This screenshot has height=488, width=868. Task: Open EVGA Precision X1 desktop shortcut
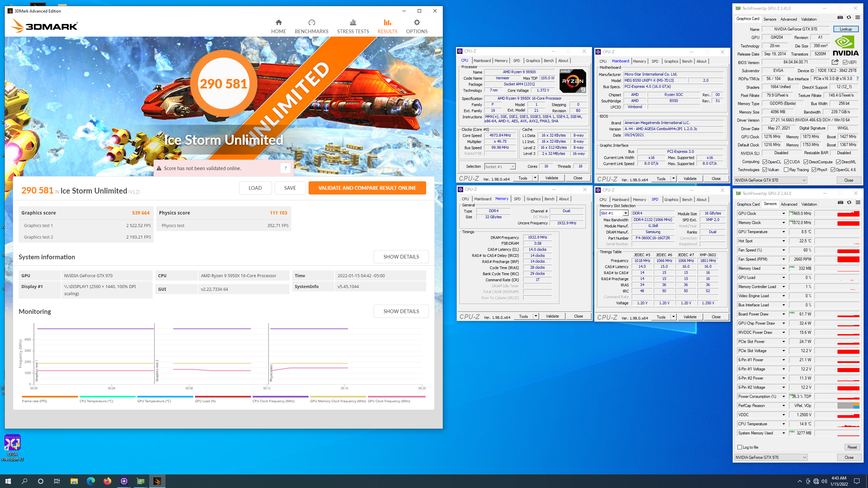click(x=12, y=447)
